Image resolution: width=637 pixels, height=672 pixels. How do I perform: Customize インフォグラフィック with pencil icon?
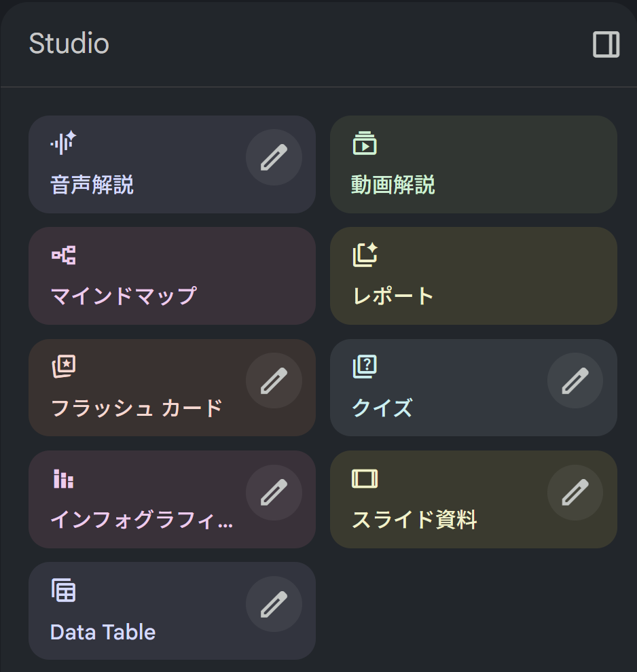[274, 493]
